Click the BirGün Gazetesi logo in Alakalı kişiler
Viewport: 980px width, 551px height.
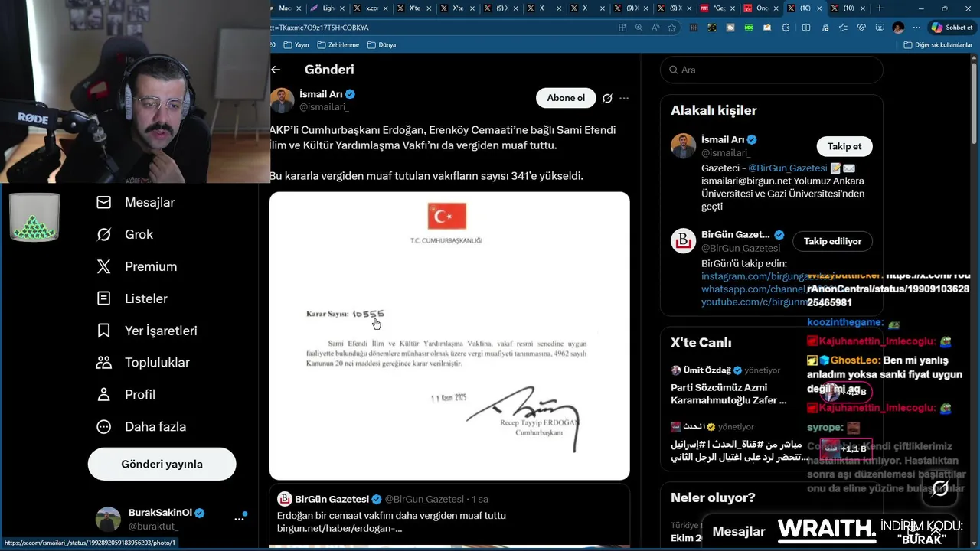683,240
